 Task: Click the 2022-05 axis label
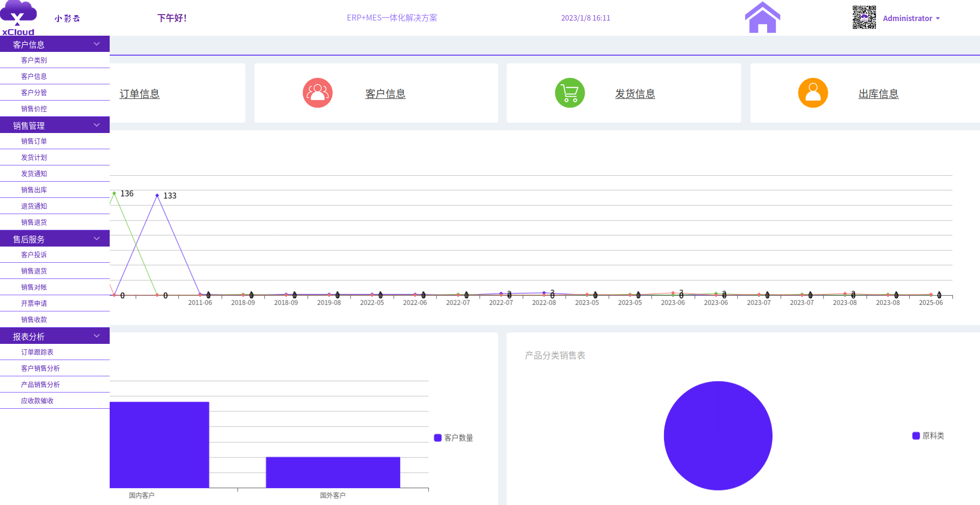[372, 303]
